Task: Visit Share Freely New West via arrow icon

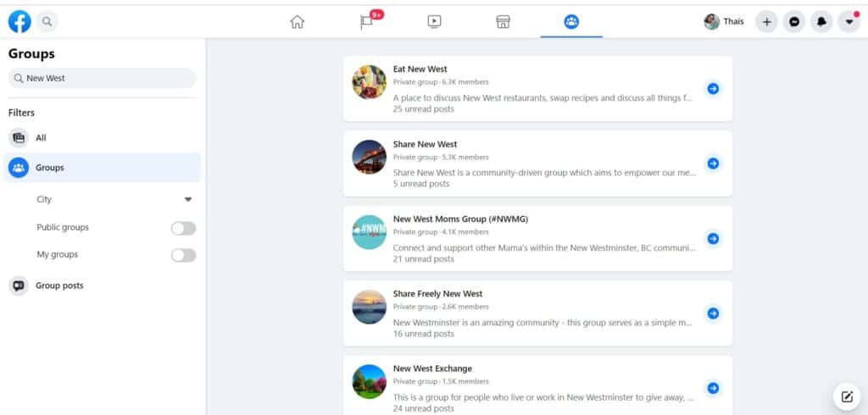Action: [x=713, y=313]
